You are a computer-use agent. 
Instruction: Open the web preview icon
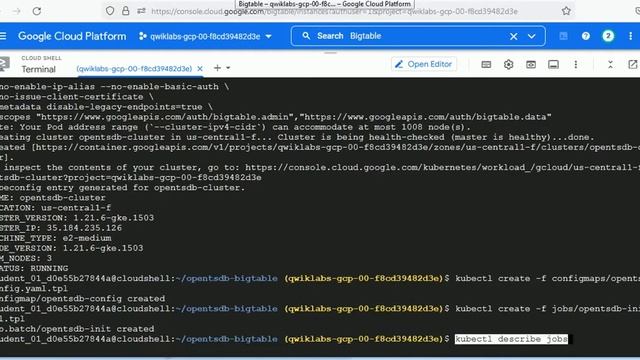click(531, 64)
